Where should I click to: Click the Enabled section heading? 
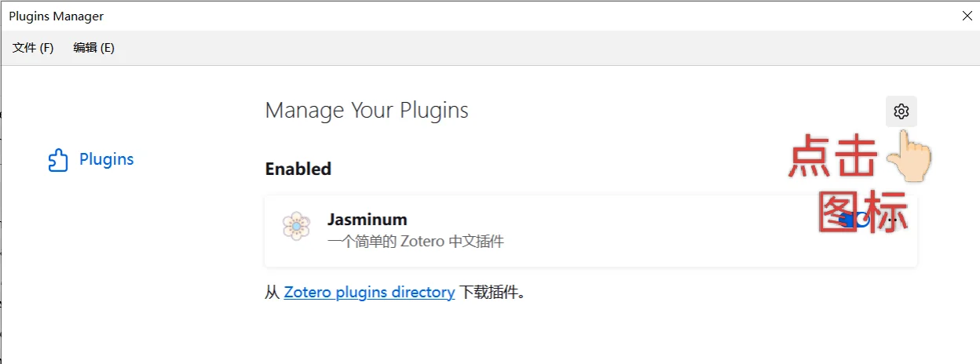coord(298,169)
